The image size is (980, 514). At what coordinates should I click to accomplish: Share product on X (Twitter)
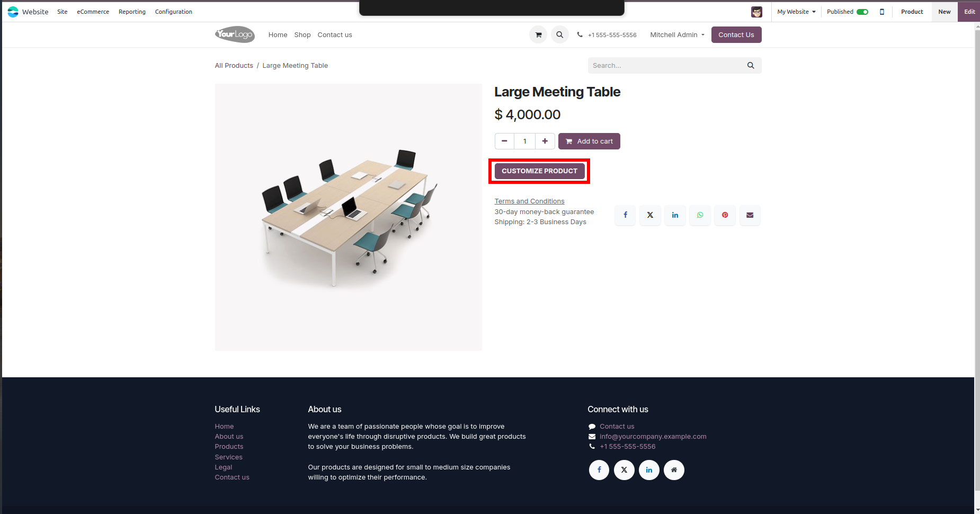tap(650, 215)
